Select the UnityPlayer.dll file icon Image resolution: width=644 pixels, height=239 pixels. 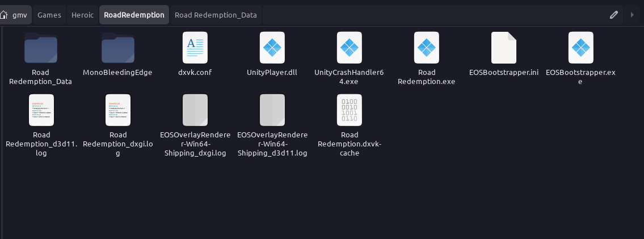click(272, 48)
